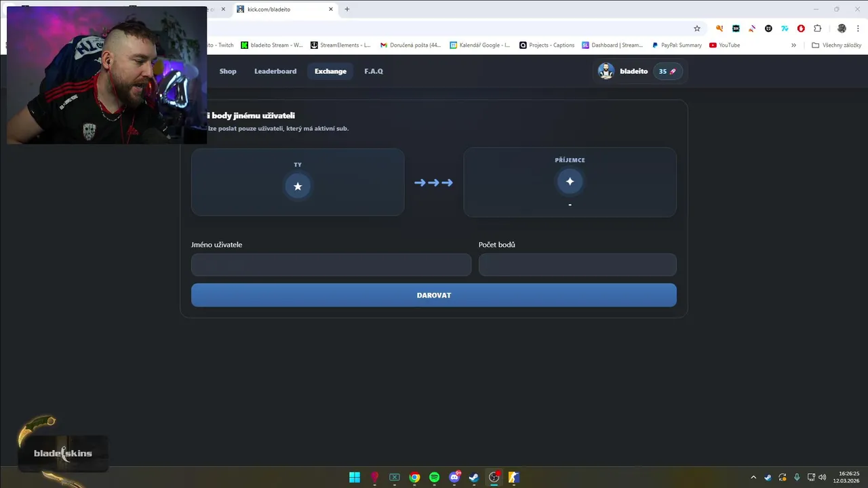Open the Kalendář Google bookmark
Screen dimensions: 868x488
[480, 45]
